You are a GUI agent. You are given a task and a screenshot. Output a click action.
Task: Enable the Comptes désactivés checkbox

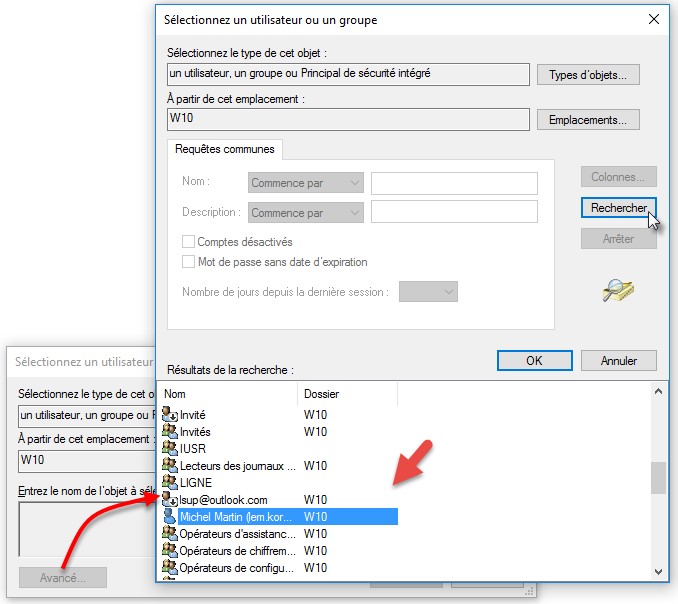[x=188, y=242]
